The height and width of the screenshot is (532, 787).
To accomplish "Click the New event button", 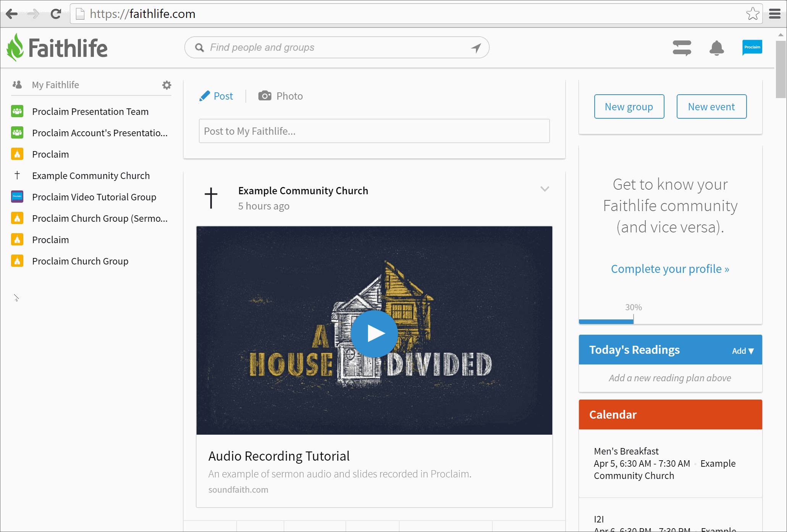I will click(711, 106).
